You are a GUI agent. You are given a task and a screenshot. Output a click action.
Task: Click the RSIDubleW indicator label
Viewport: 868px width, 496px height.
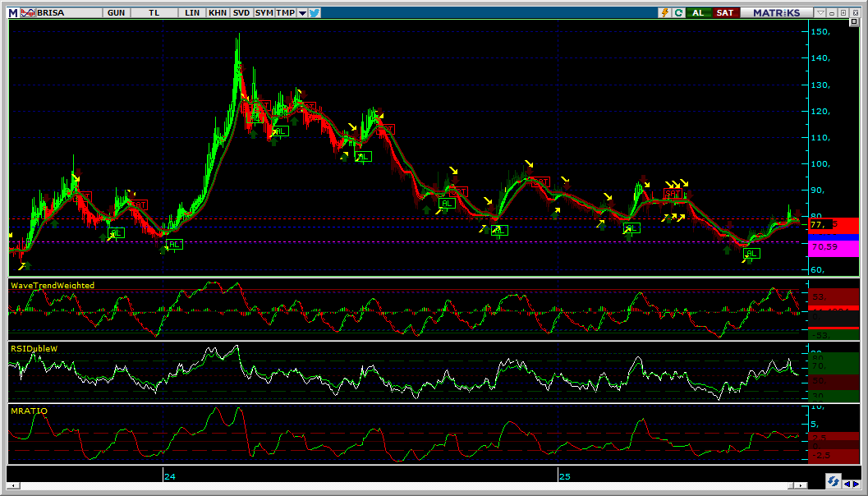[34, 348]
